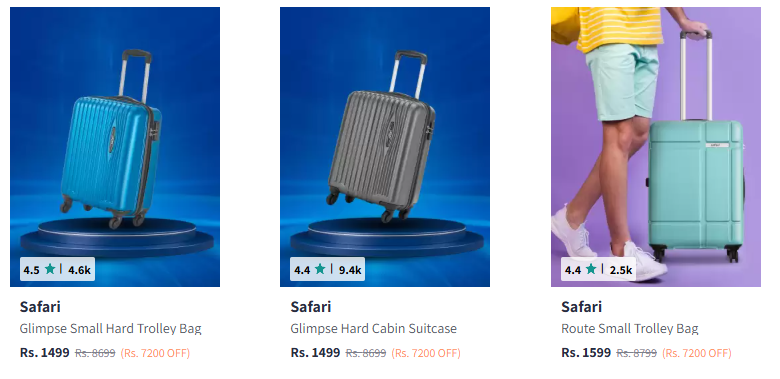The image size is (780, 379).
Task: Open the mint green Route trolley image
Action: coord(656,147)
